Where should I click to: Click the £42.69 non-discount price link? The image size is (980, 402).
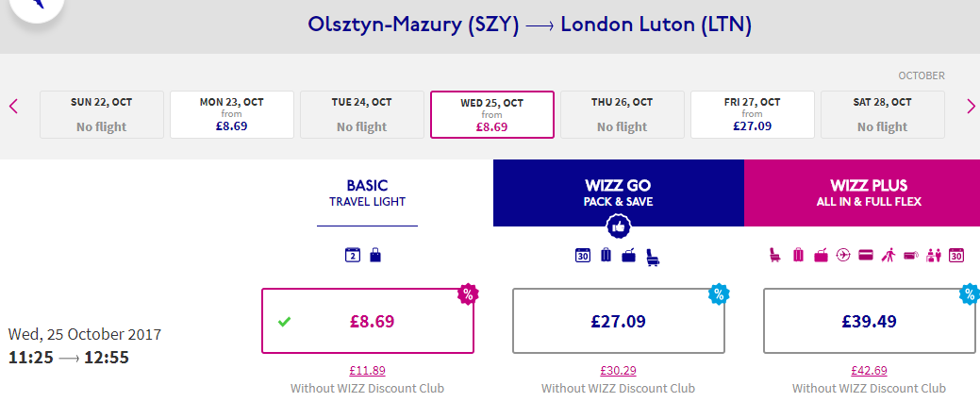(x=869, y=371)
